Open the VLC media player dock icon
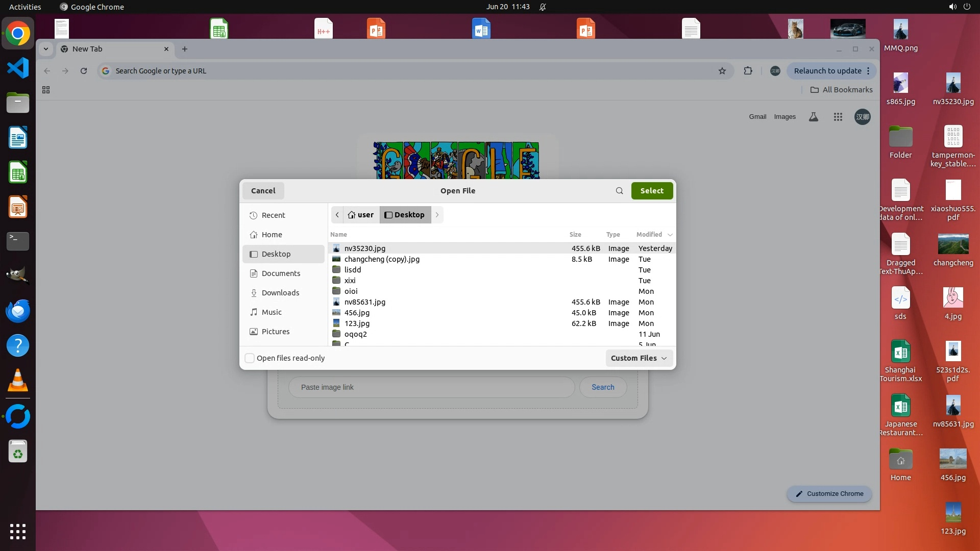 pyautogui.click(x=18, y=381)
